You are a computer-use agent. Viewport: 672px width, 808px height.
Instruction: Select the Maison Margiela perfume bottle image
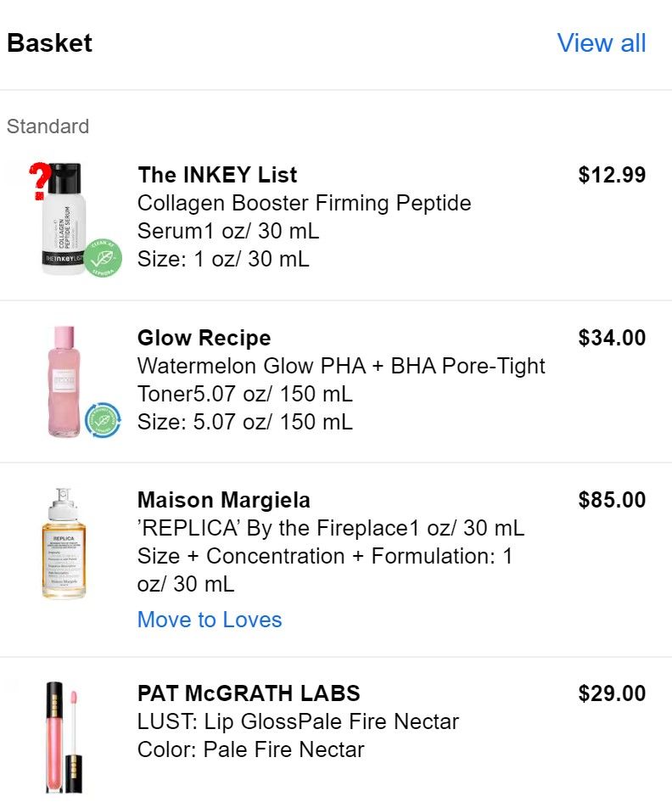pyautogui.click(x=64, y=544)
